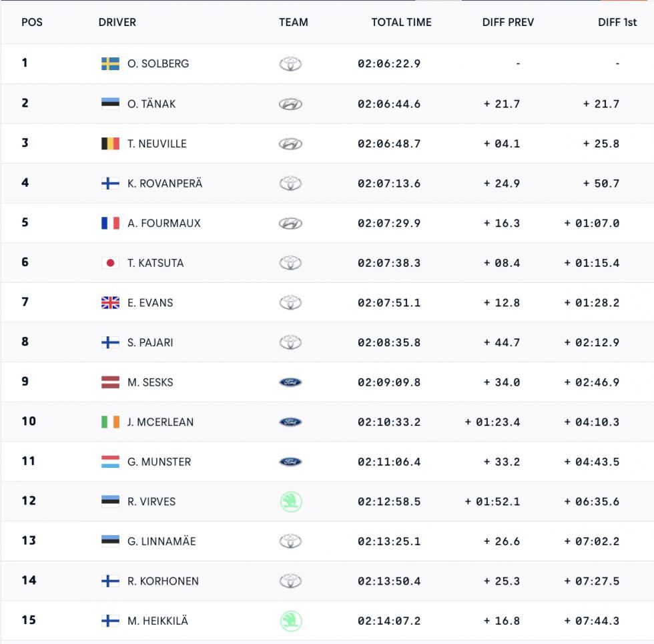Open driver name R. KORHONEN
Viewport: 654px width, 644px height.
(163, 581)
